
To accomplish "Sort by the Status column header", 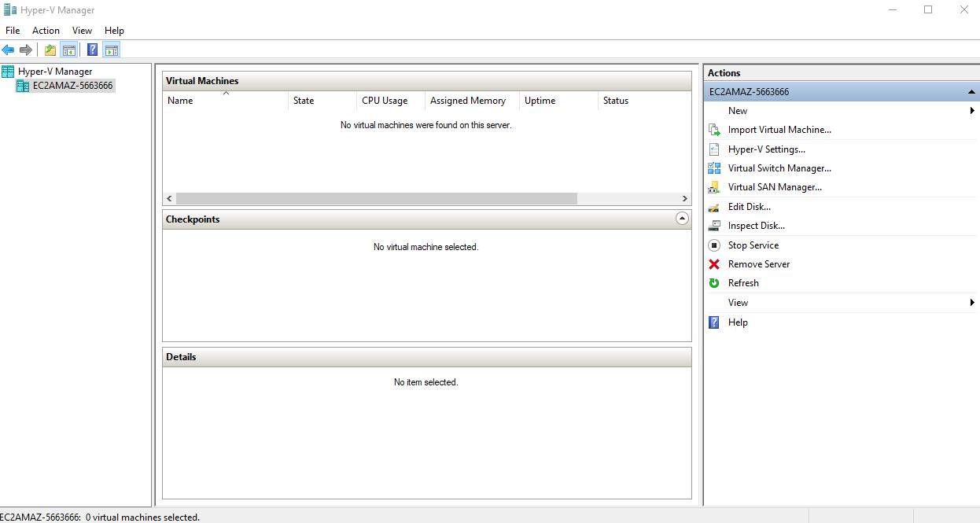I will click(x=644, y=101).
